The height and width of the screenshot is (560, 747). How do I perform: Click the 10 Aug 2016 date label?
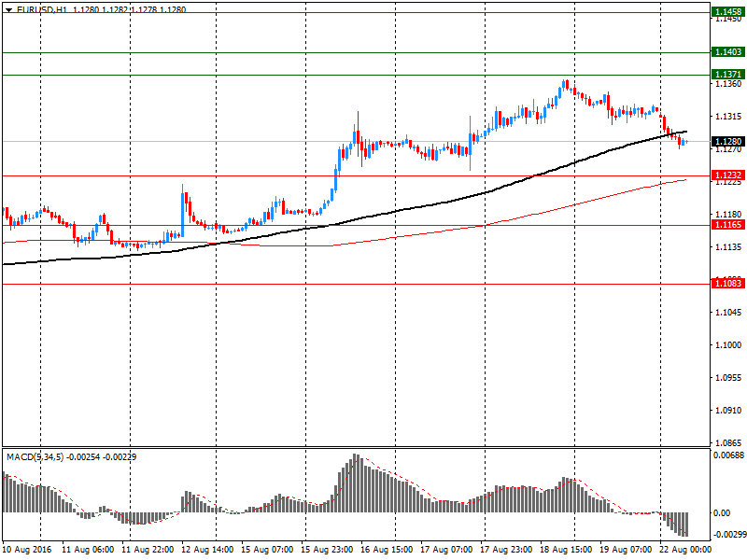(27, 550)
